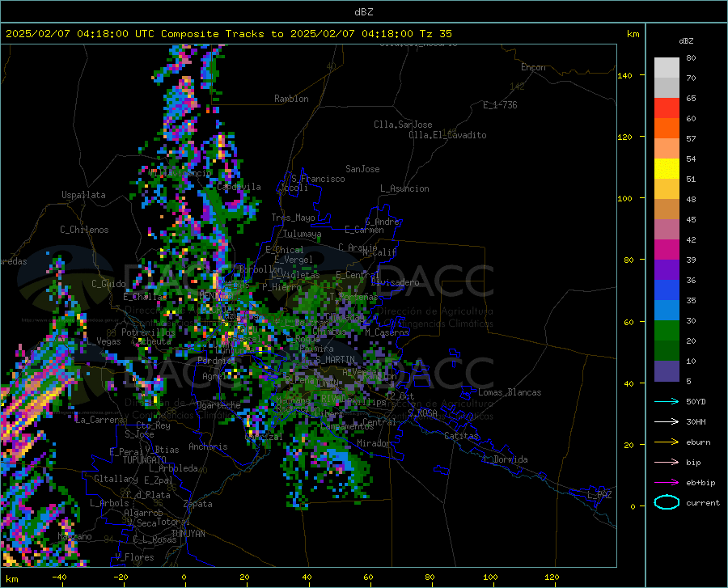Image resolution: width=728 pixels, height=588 pixels.
Task: Click the 'Clla.El_Cavadito' map label
Action: 447,135
